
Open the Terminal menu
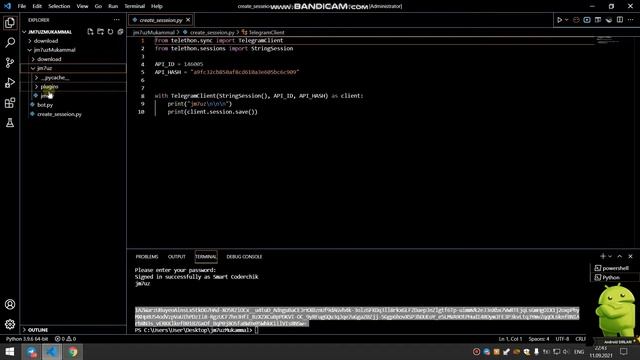click(135, 6)
